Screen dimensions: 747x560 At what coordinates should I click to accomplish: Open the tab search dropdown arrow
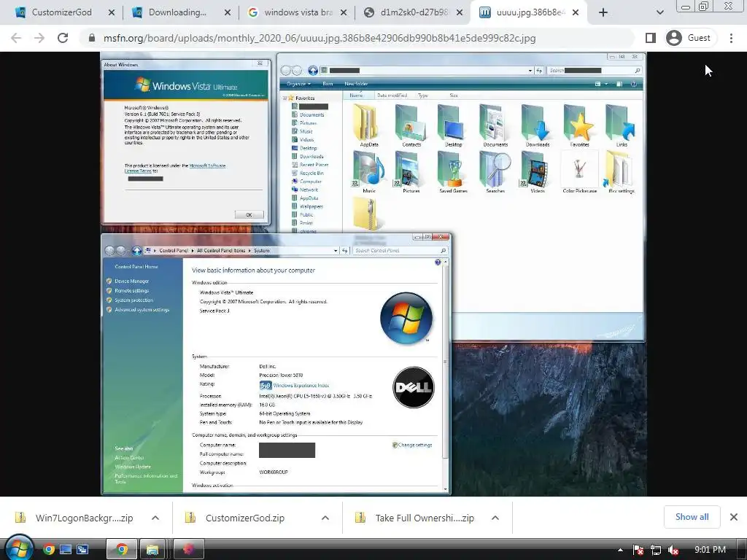(x=659, y=12)
